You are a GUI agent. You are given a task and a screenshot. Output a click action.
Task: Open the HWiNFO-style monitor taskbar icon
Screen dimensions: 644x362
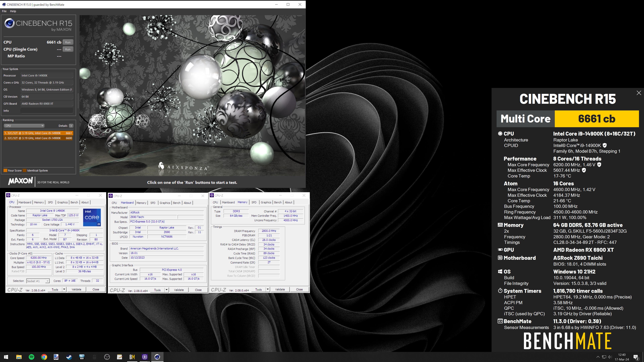(x=82, y=357)
